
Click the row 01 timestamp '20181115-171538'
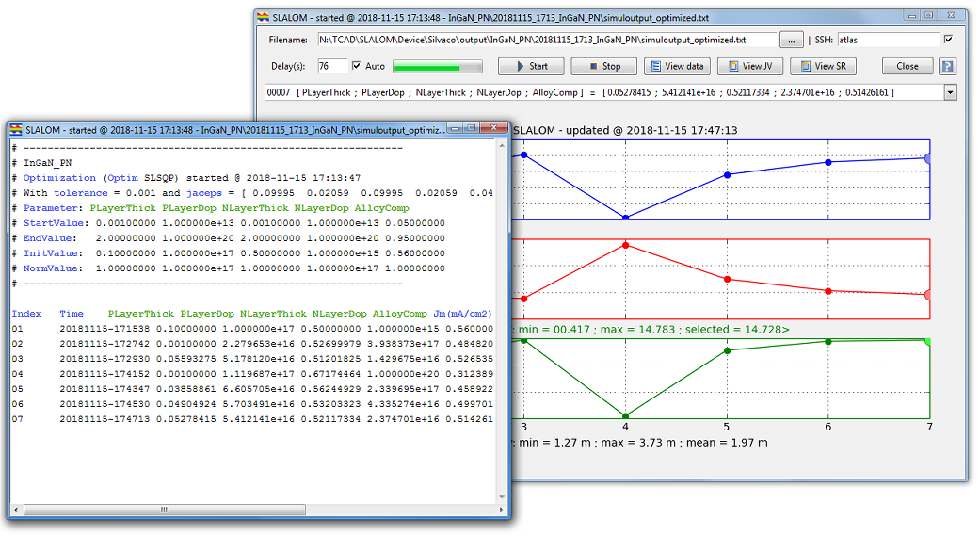click(104, 329)
